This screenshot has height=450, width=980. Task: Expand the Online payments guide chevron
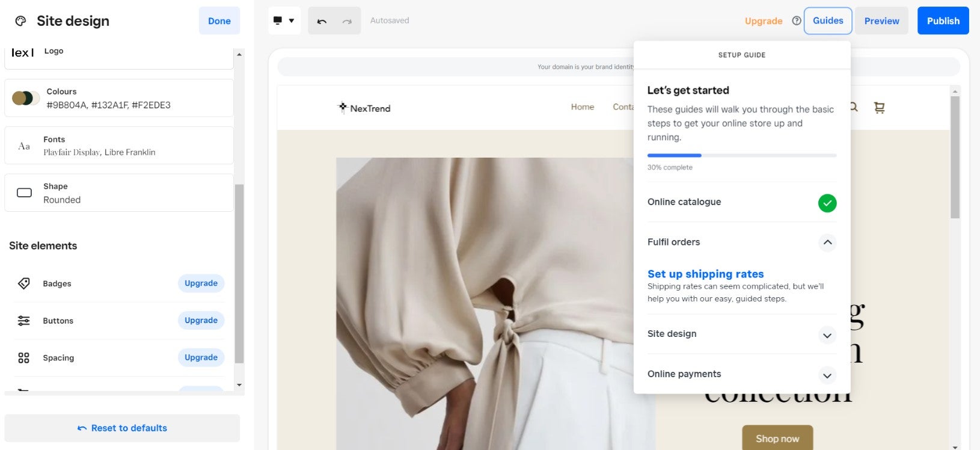(x=827, y=375)
